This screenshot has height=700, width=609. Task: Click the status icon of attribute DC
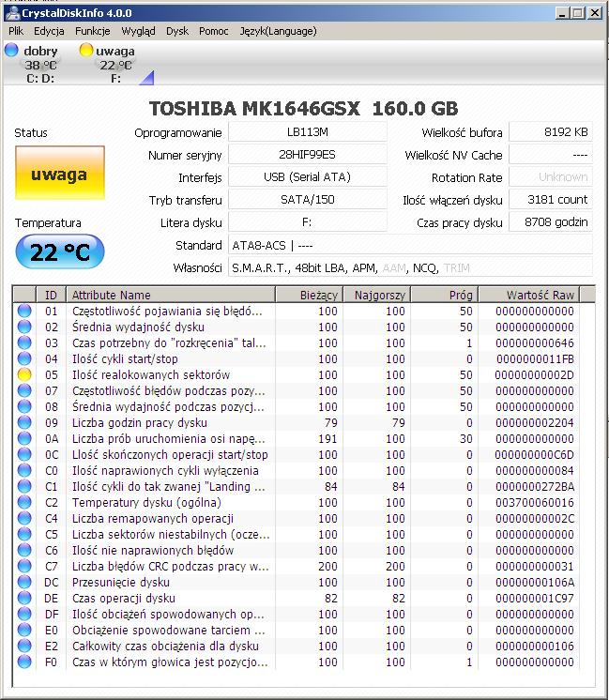click(x=24, y=582)
